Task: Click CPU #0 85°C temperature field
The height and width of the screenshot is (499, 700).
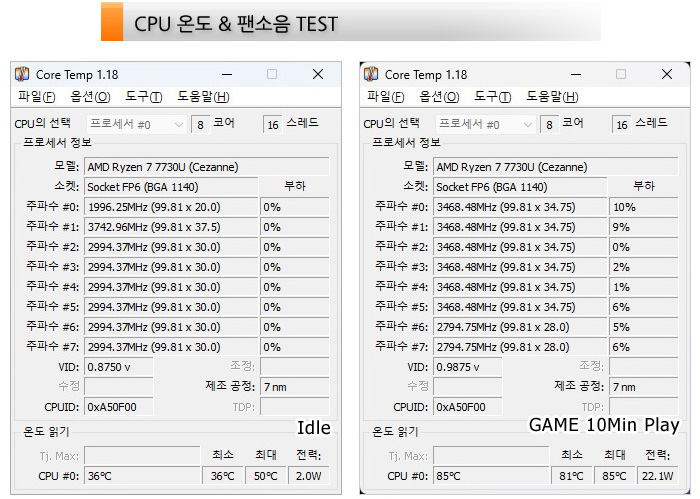Action: coord(491,476)
